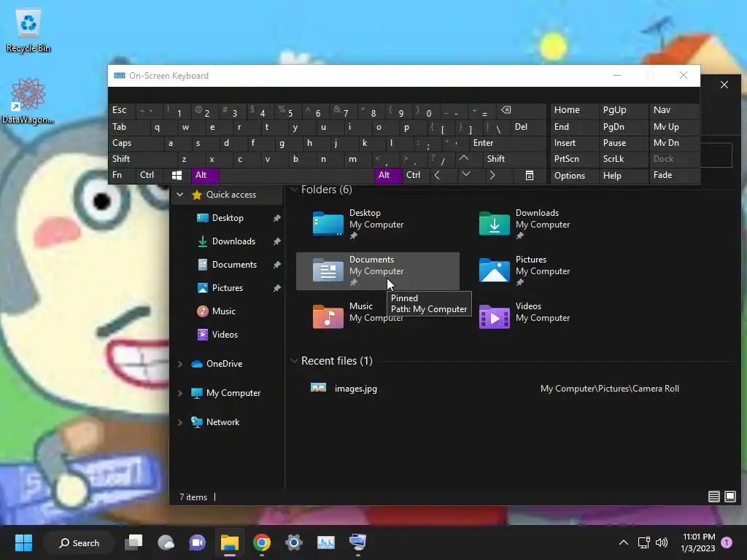This screenshot has height=560, width=747.
Task: Expand the Network tree node
Action: coord(179,422)
